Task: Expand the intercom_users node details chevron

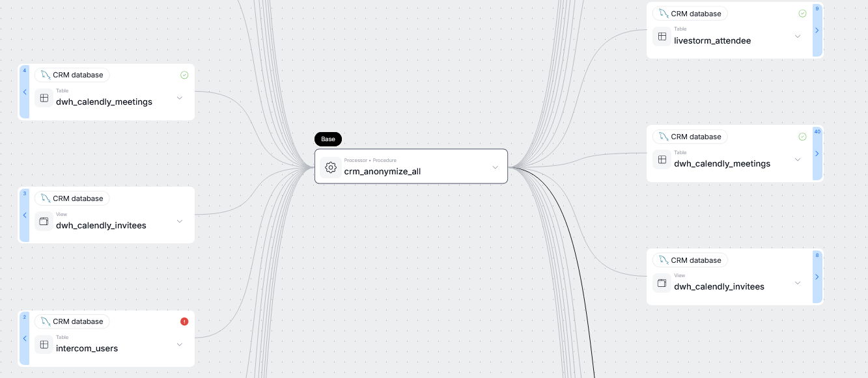Action: coord(180,345)
